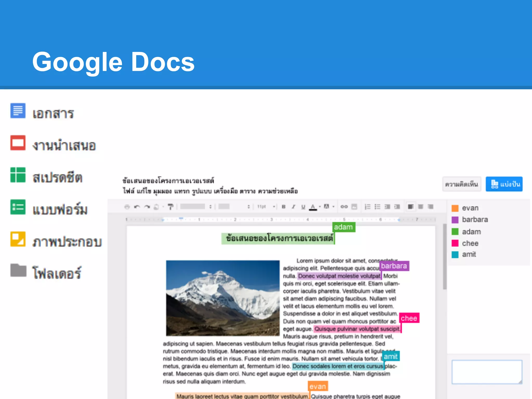Click the document vertical scrollbar
The image size is (532, 399).
pyautogui.click(x=445, y=257)
